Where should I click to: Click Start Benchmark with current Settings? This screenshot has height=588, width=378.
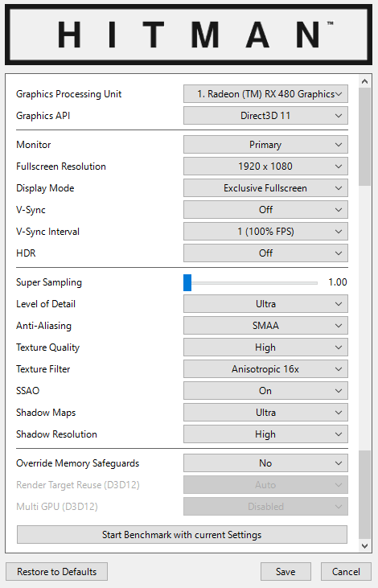182,535
